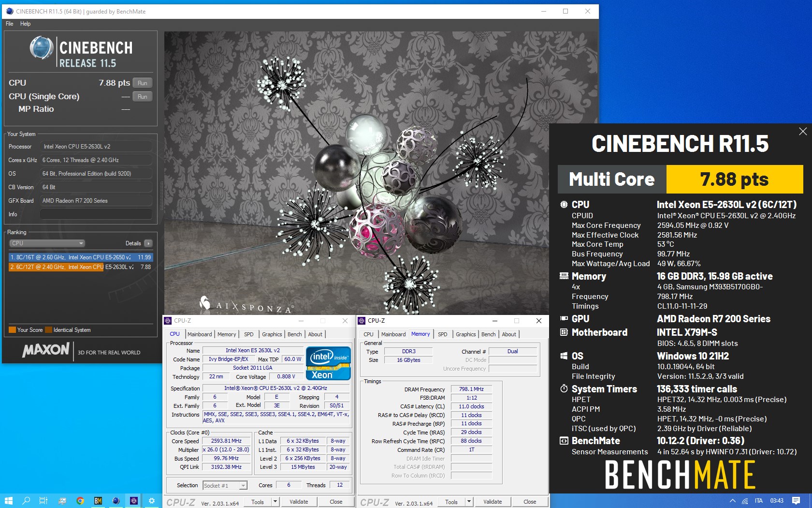Click the right CPU-Z window title icon
812x508 pixels.
click(x=362, y=321)
